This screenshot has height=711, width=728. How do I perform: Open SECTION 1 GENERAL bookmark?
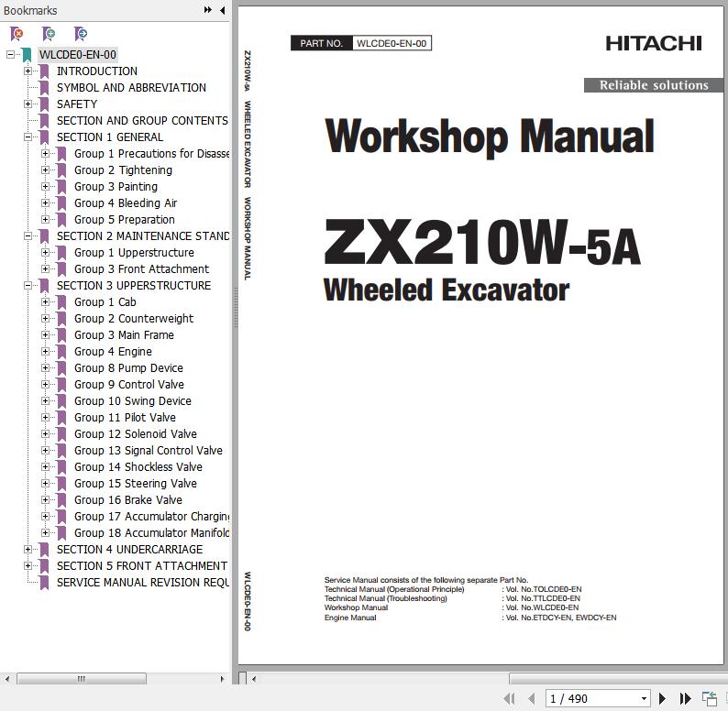(x=110, y=137)
